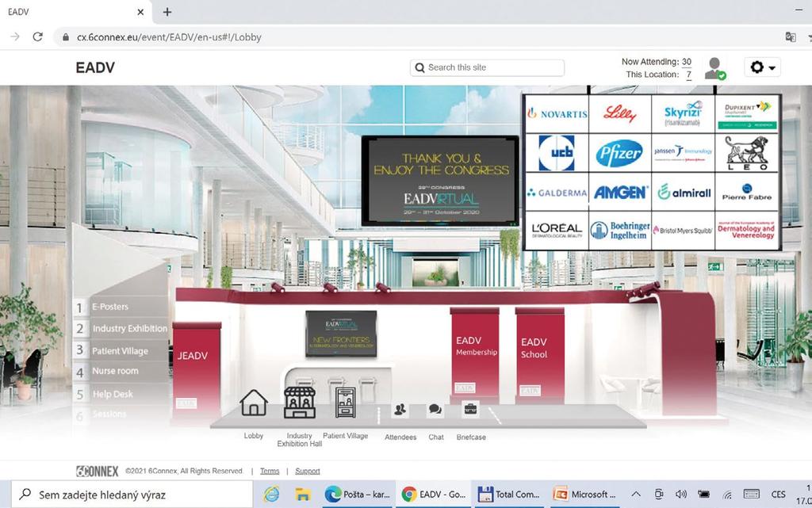Click the Dermatology and Venereology journal tile
812x508 pixels.
click(747, 230)
